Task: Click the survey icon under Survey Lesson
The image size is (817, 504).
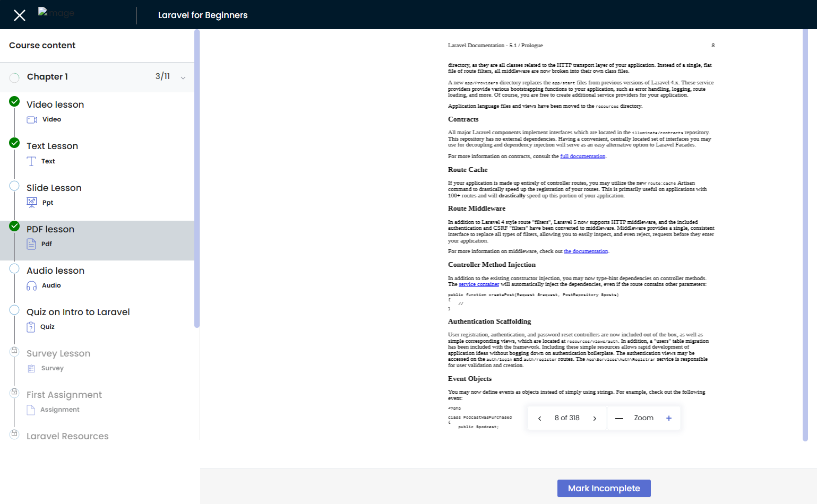Action: tap(31, 368)
